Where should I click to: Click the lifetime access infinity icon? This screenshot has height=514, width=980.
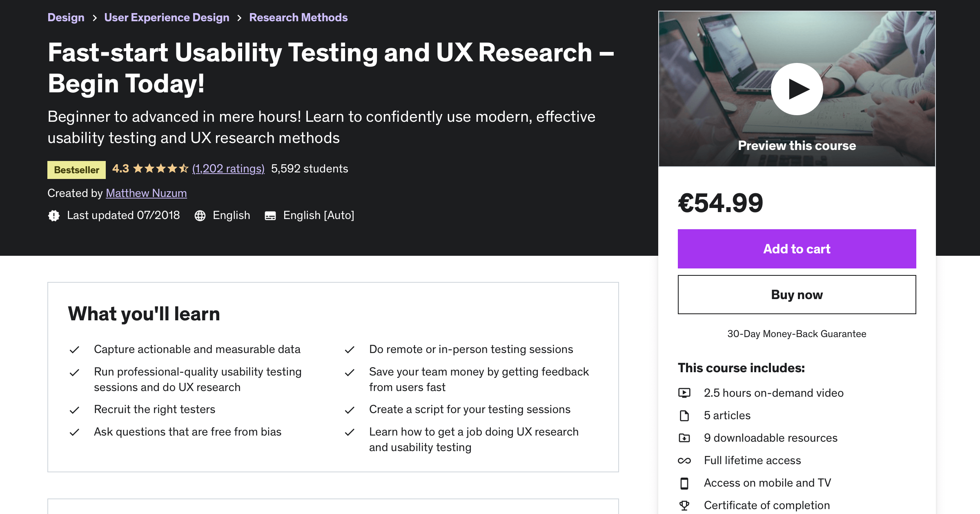pyautogui.click(x=684, y=460)
